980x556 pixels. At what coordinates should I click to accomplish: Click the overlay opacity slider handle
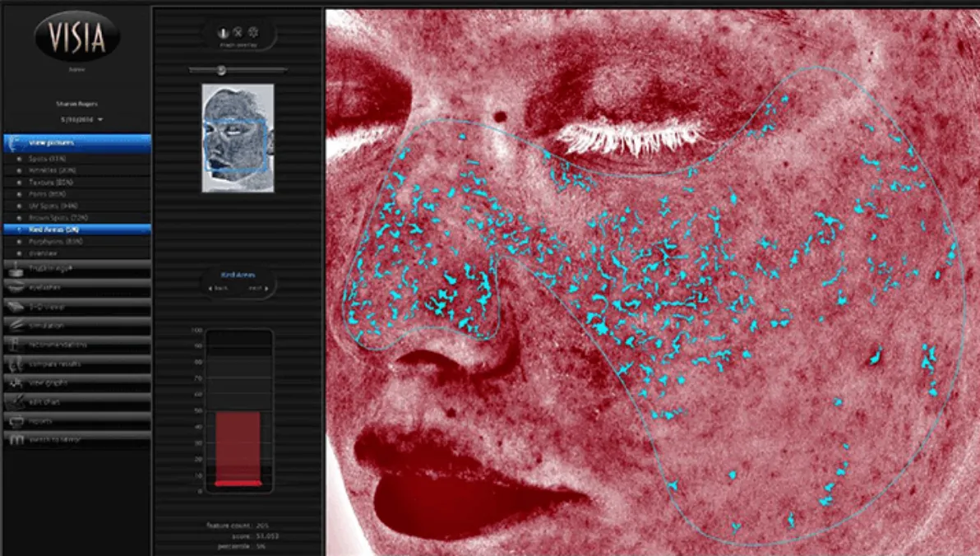point(220,70)
